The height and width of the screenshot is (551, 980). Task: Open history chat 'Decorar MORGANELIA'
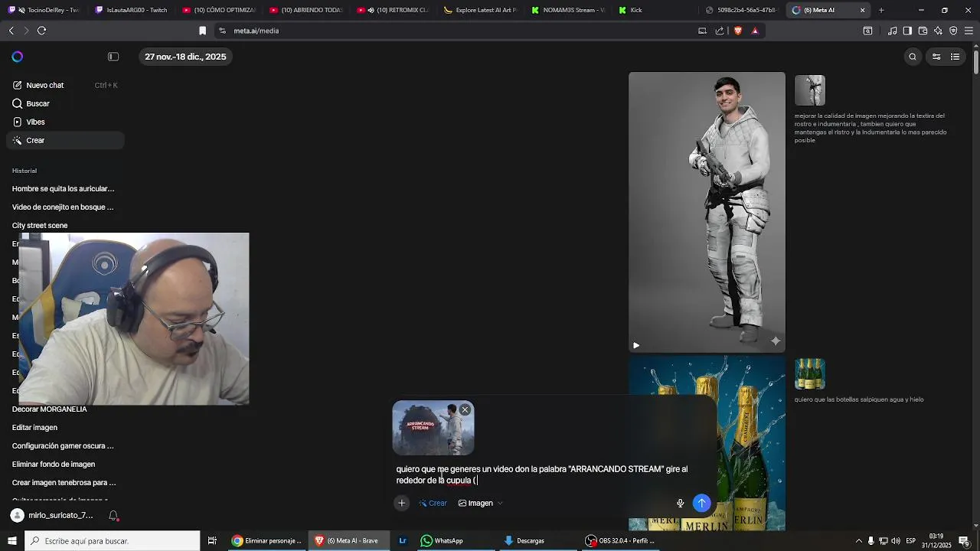coord(50,409)
